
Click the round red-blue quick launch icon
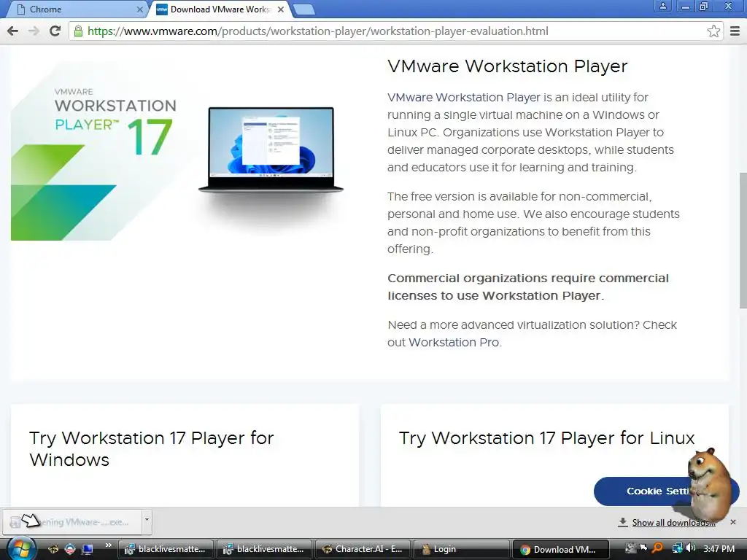pos(70,549)
